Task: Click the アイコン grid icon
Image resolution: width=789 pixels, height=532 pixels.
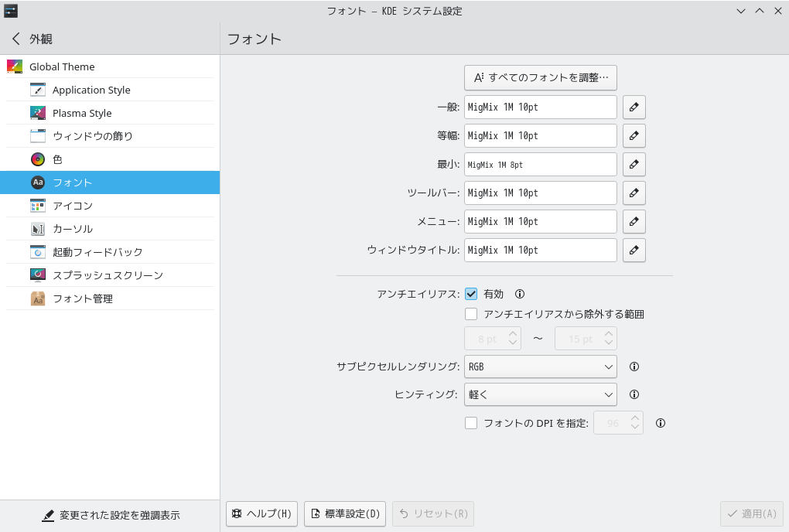Action: 38,205
